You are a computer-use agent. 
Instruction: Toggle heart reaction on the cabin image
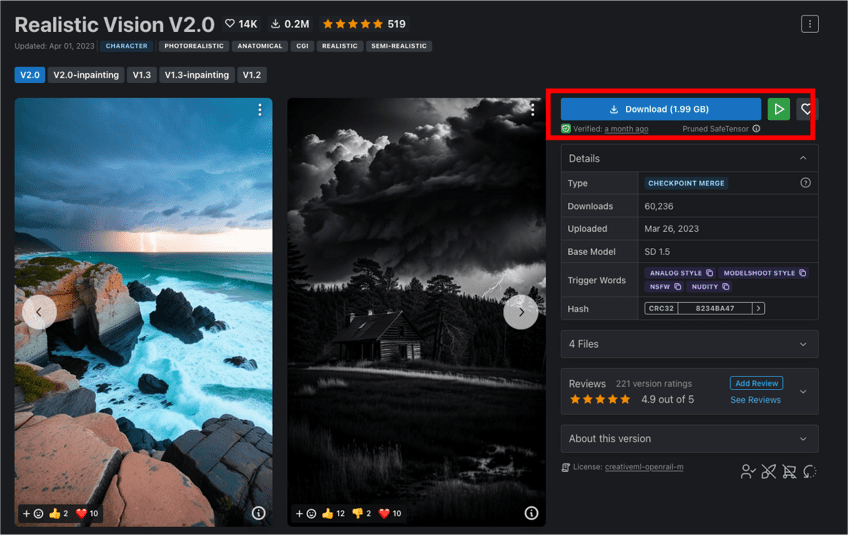coord(390,513)
